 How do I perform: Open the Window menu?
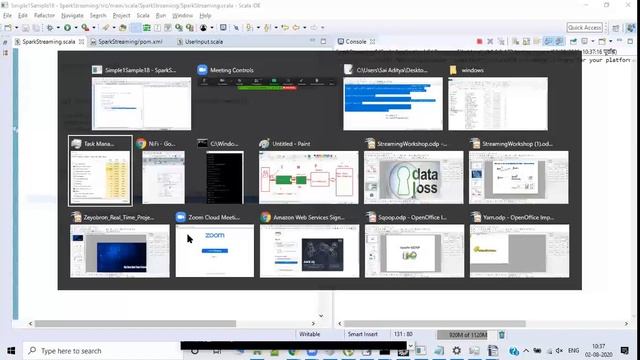coord(182,16)
